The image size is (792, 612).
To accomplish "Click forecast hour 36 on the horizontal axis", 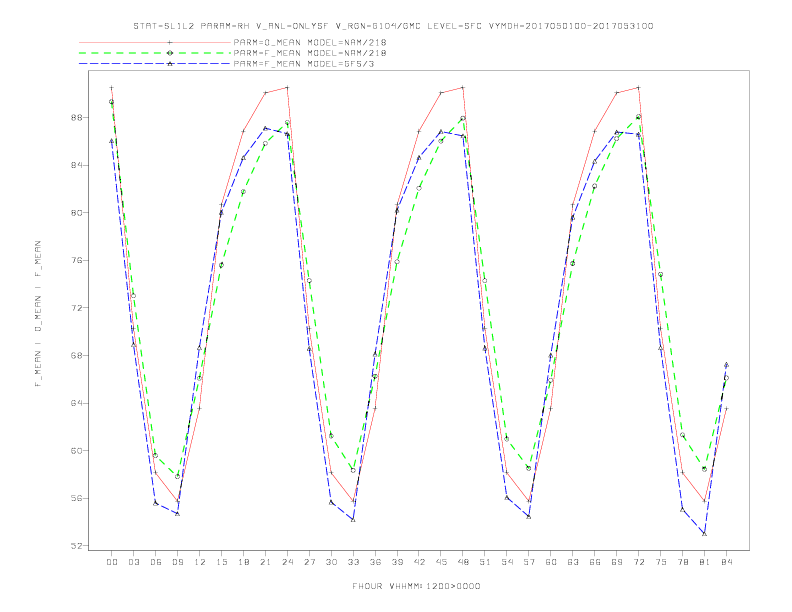I will click(x=375, y=562).
